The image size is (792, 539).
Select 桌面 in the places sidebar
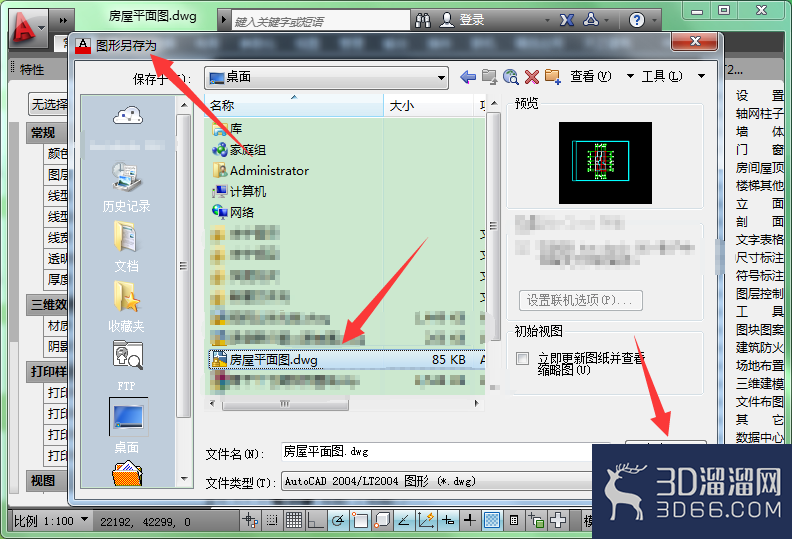127,425
